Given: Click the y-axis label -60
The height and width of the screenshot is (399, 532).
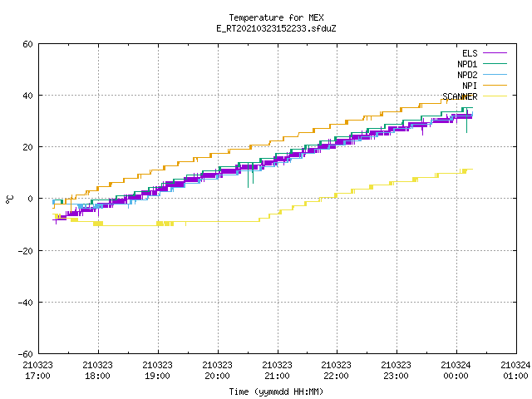Looking at the screenshot, I should pos(26,354).
